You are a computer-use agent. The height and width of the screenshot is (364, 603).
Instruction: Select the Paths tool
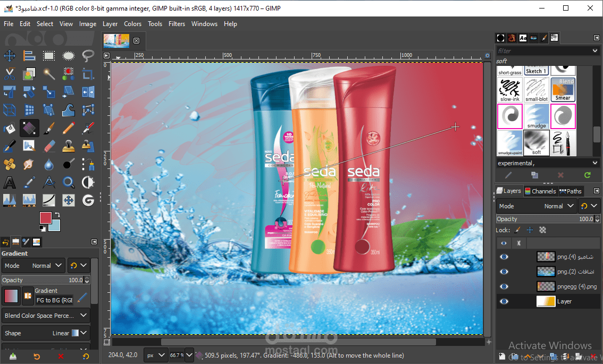pyautogui.click(x=88, y=164)
